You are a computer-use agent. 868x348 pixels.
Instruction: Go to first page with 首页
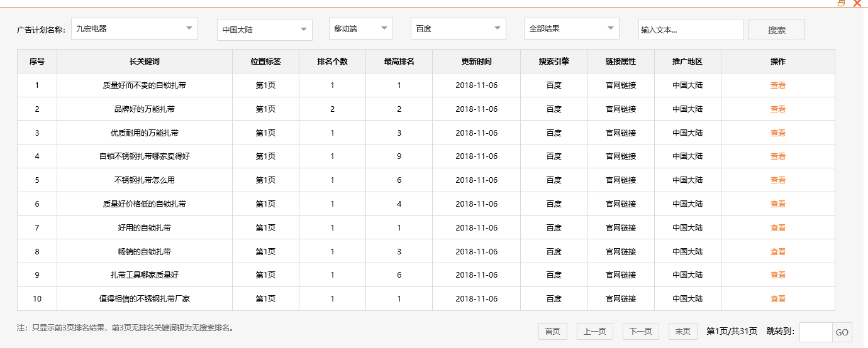[x=553, y=332]
